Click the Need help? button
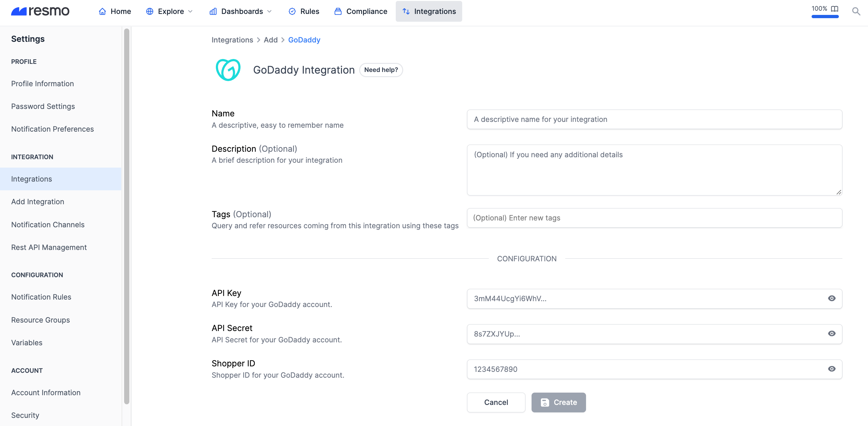This screenshot has height=426, width=868. [381, 70]
